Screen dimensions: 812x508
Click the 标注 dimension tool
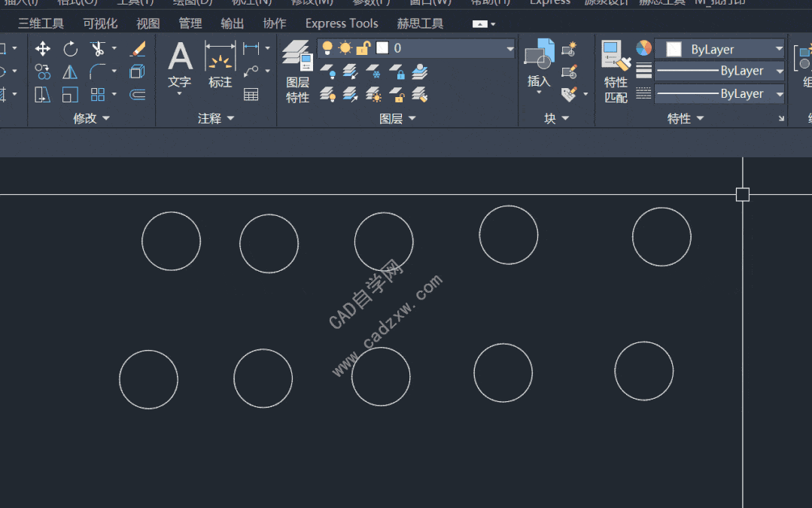[220, 65]
